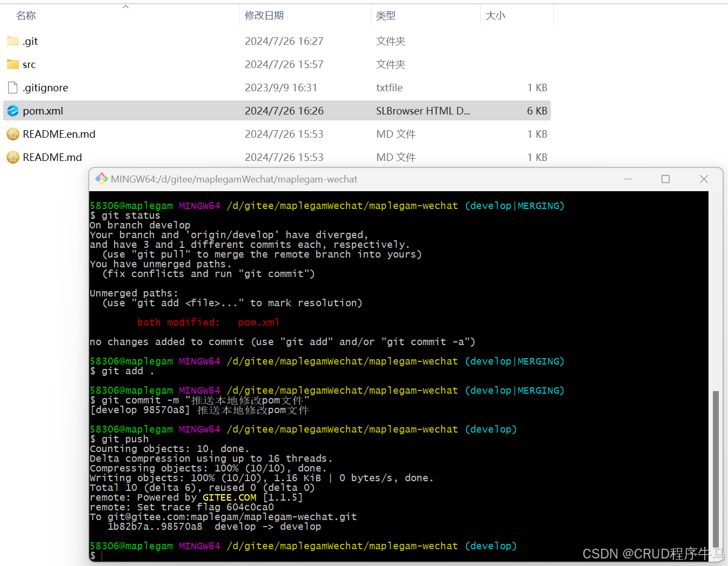
Task: Click the .gitignore file icon
Action: point(13,87)
